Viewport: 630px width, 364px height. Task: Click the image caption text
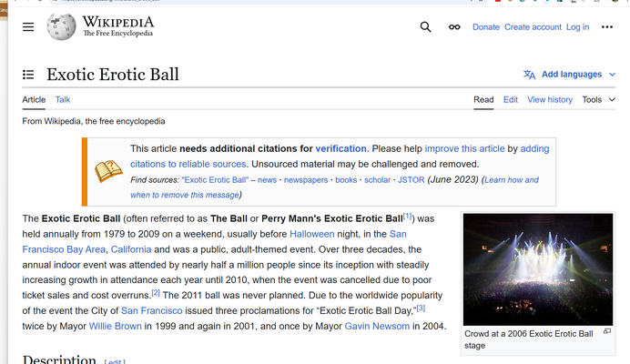[529, 339]
